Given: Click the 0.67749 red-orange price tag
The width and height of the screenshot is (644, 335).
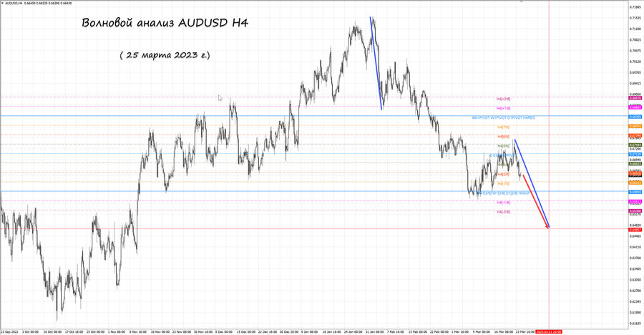Looking at the screenshot, I should (635, 135).
